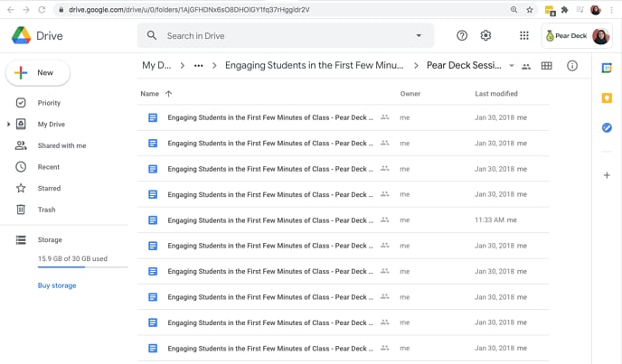Click the 15.9 GB of 30 GB used text
This screenshot has height=364, width=622.
72,258
